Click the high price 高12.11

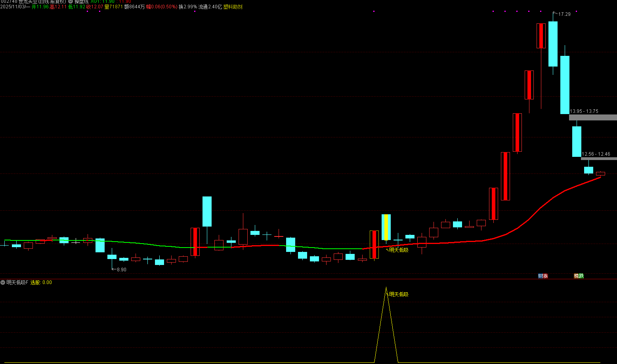(x=58, y=7)
